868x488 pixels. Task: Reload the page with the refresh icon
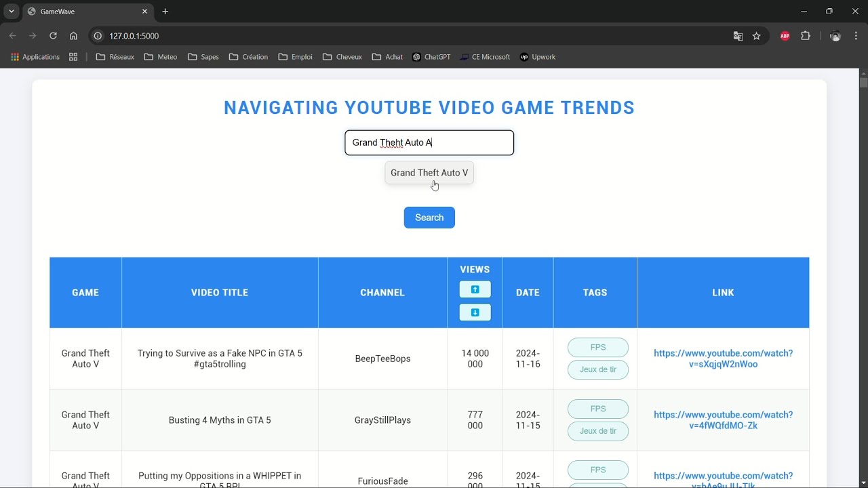click(x=53, y=36)
